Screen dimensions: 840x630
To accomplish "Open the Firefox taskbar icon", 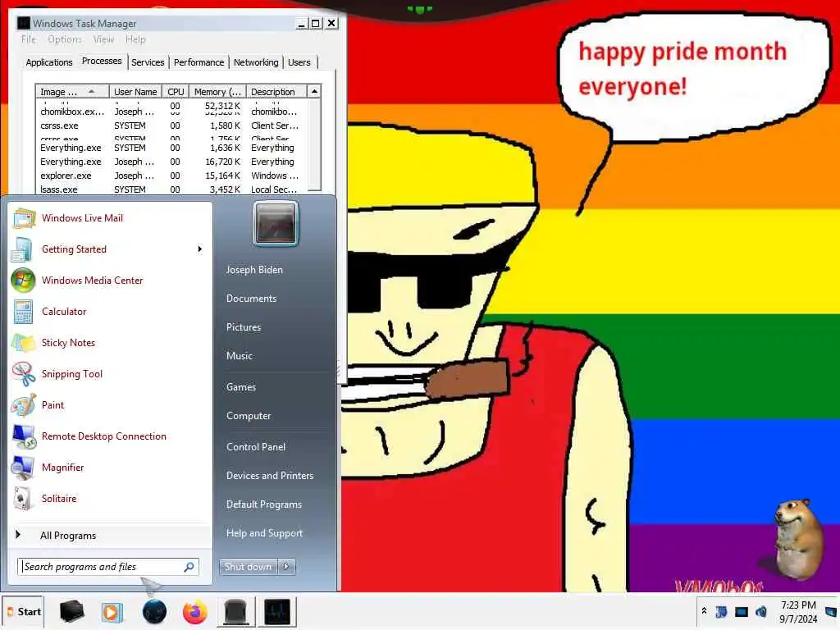I will click(x=195, y=612).
